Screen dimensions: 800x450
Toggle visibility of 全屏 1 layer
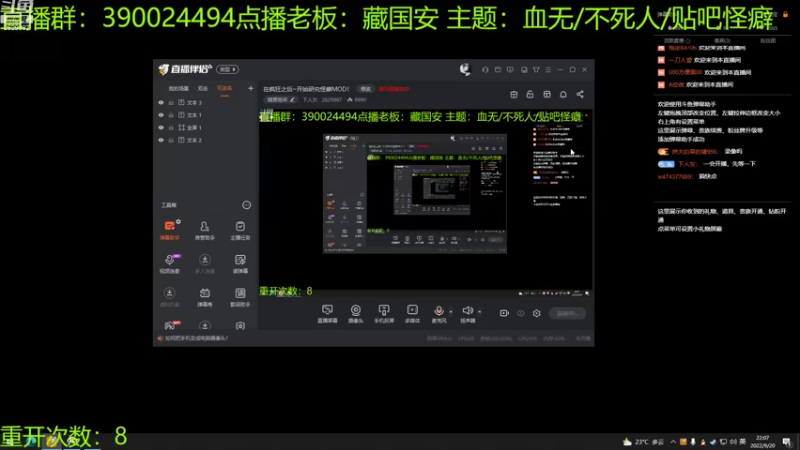(x=161, y=128)
